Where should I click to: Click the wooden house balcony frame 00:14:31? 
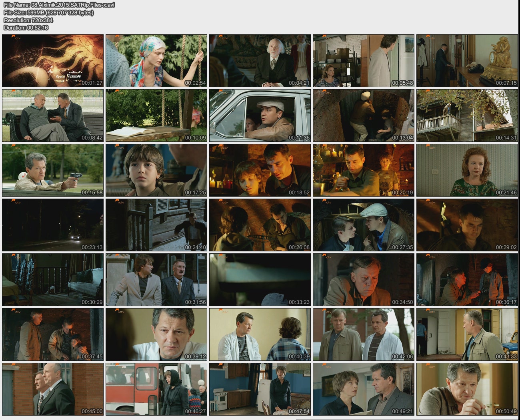click(x=467, y=115)
